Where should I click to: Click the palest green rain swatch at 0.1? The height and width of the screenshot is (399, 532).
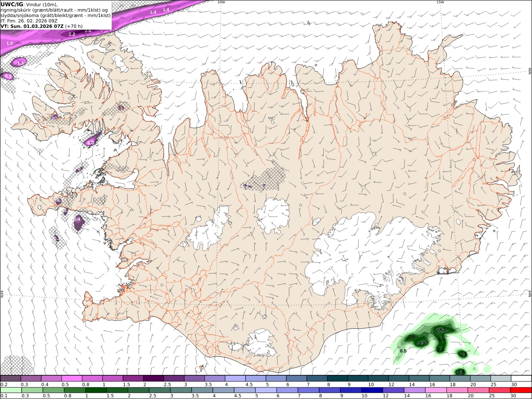click(11, 390)
